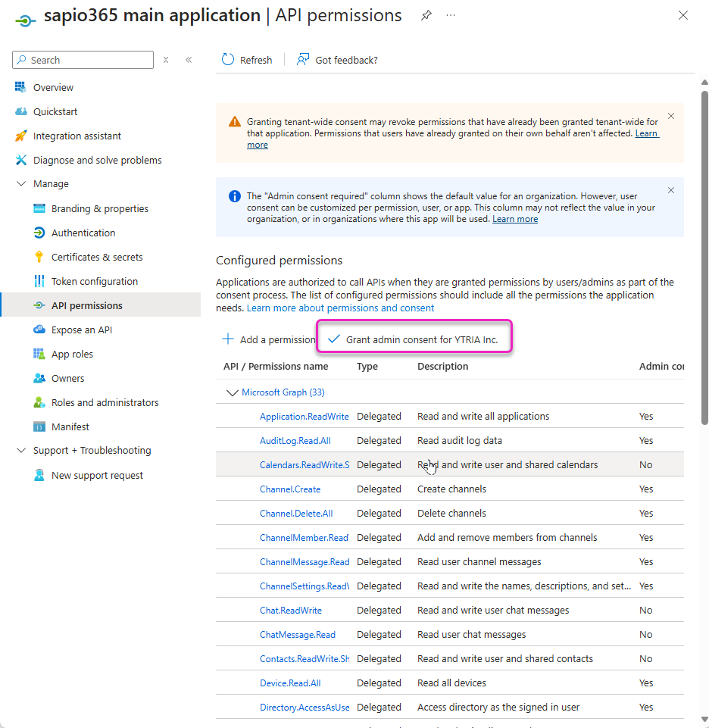This screenshot has height=728, width=709.
Task: Click the Refresh icon in toolbar
Action: click(227, 60)
